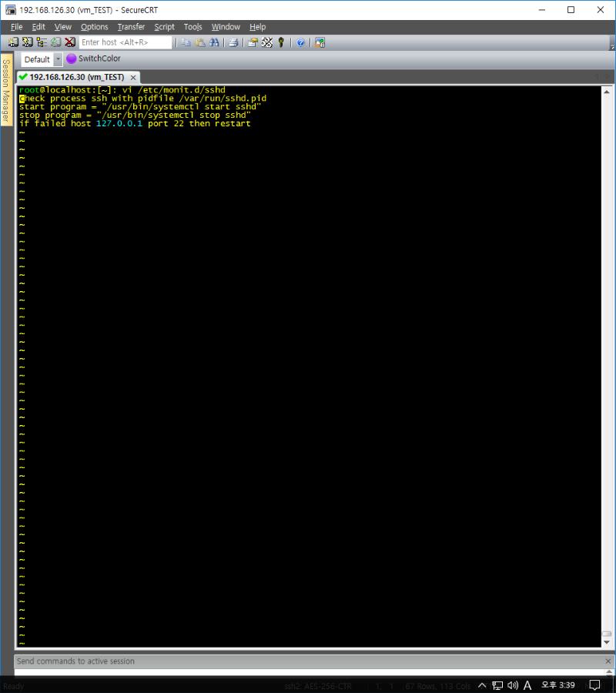This screenshot has height=693, width=616.
Task: Click the Reconnect toolbar icon
Action: click(55, 42)
